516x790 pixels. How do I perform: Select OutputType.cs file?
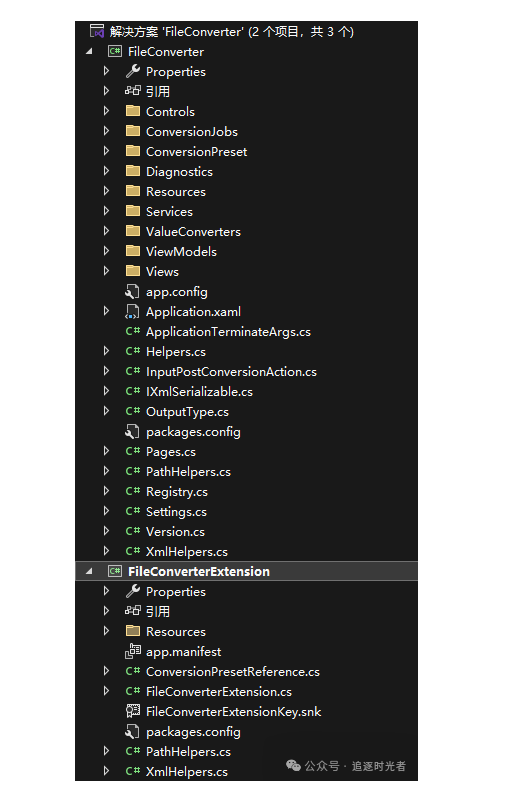(187, 412)
